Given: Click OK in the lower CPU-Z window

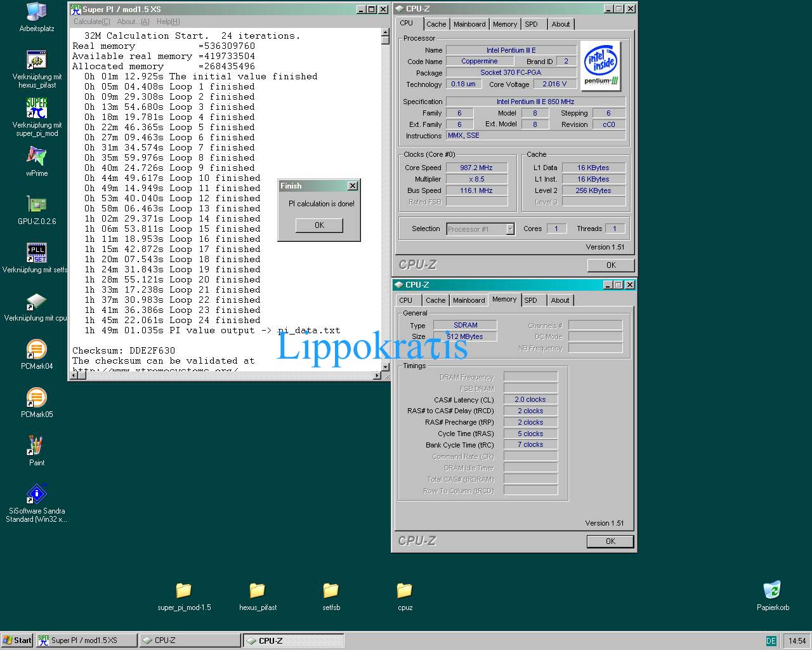Looking at the screenshot, I should [x=610, y=541].
